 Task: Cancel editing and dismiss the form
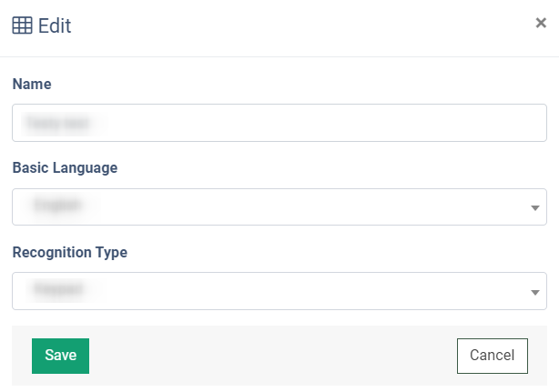coord(493,356)
